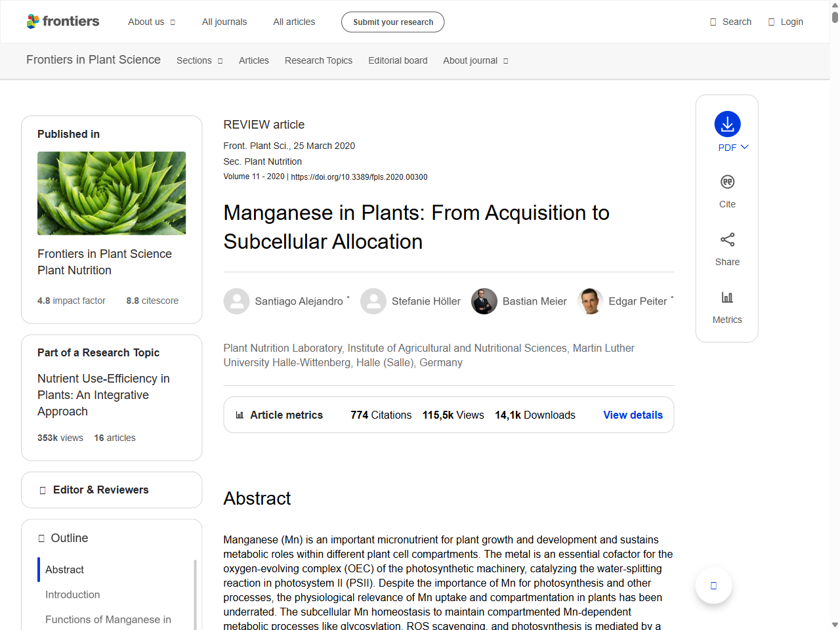Click the Editor & Reviewers icon
The width and height of the screenshot is (840, 630).
pyautogui.click(x=43, y=490)
